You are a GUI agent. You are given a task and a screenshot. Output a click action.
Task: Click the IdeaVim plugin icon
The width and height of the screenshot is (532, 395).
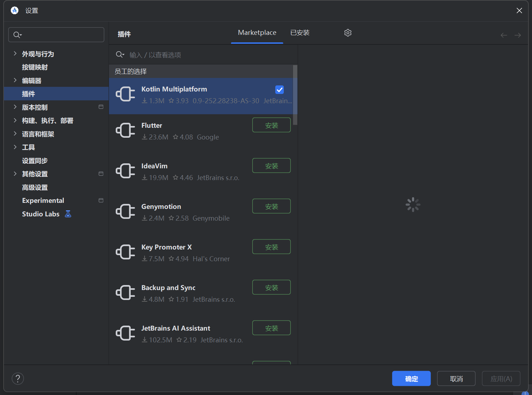[x=125, y=171]
